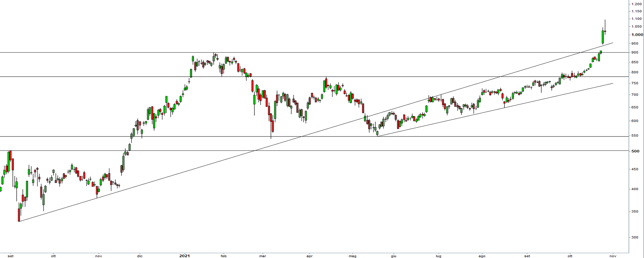Screen dimensions: 644x258
Task: Click the 2021 year label on time axis
Action: pos(184,256)
